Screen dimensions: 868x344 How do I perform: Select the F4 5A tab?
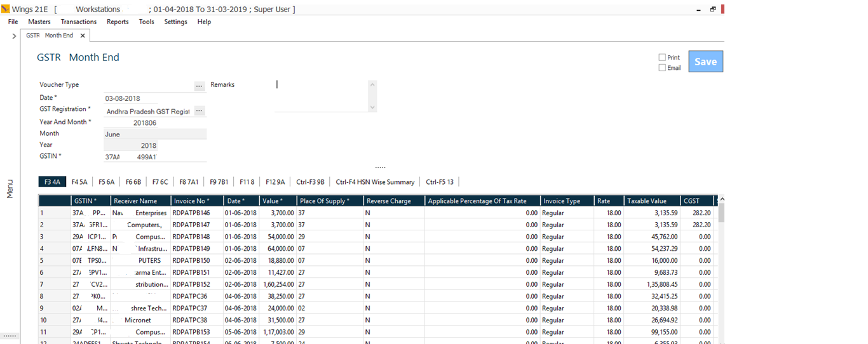tap(79, 182)
